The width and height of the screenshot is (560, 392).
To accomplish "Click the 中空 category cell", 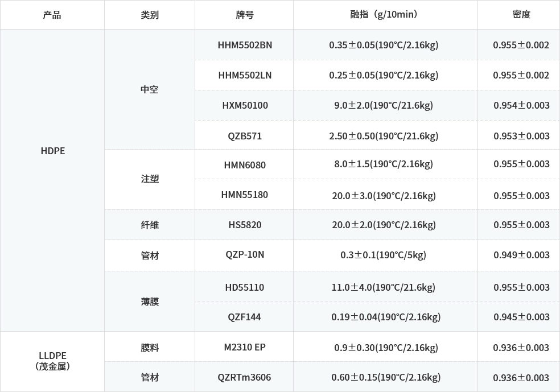I will click(x=149, y=90).
